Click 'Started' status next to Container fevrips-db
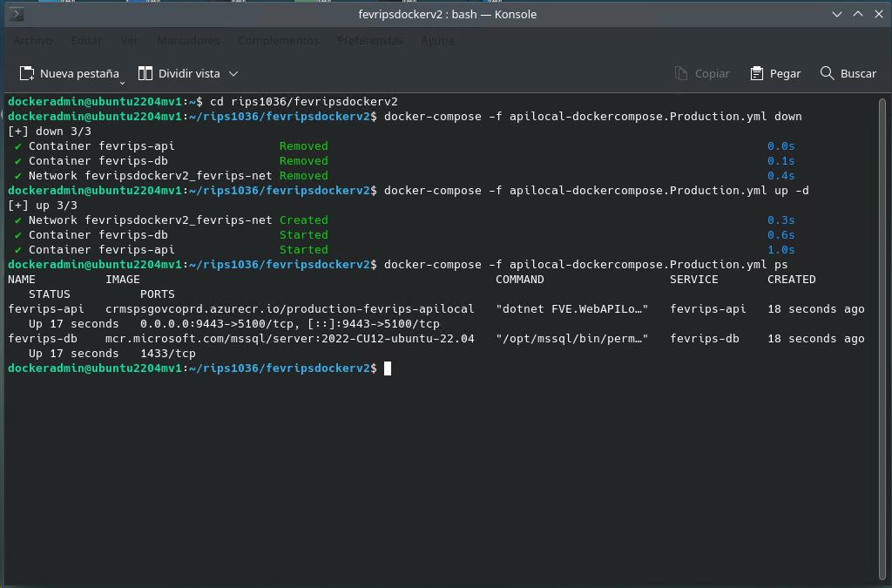 click(x=304, y=234)
